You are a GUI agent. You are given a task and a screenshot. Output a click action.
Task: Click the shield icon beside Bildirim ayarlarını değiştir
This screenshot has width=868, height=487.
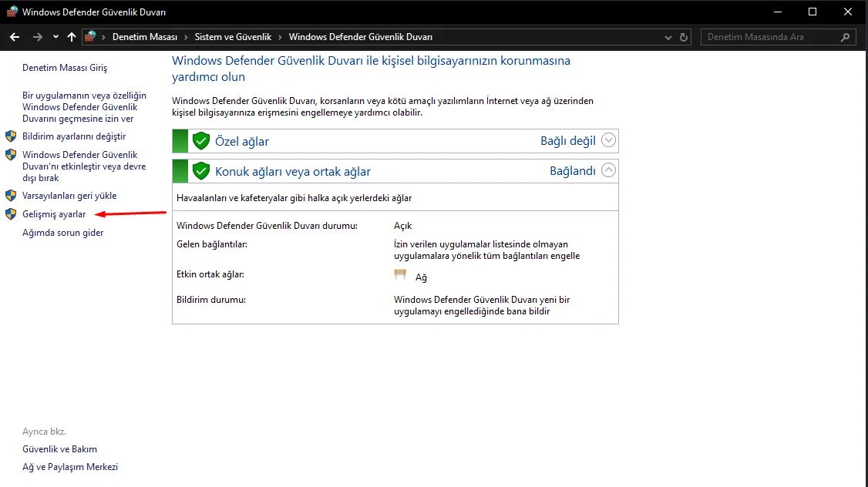coord(11,136)
